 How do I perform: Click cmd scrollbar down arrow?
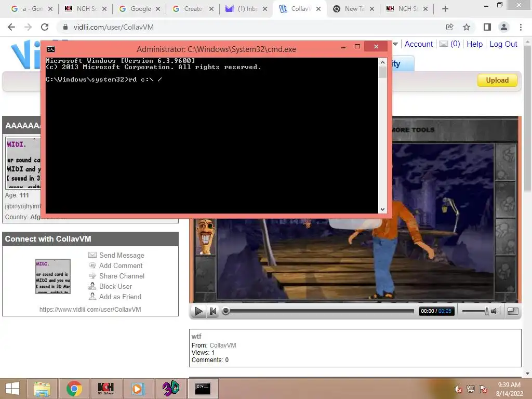382,209
